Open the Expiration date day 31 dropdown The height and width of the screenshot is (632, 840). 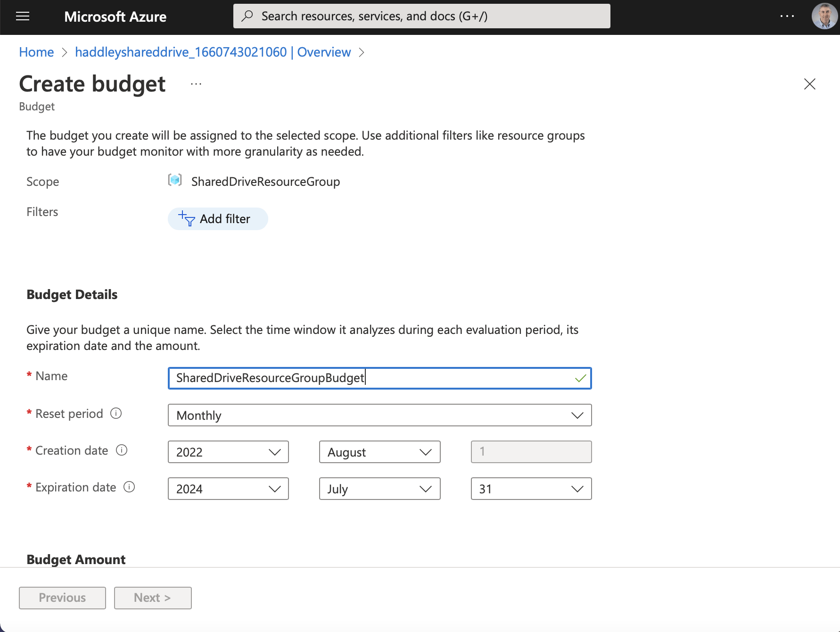coord(531,489)
